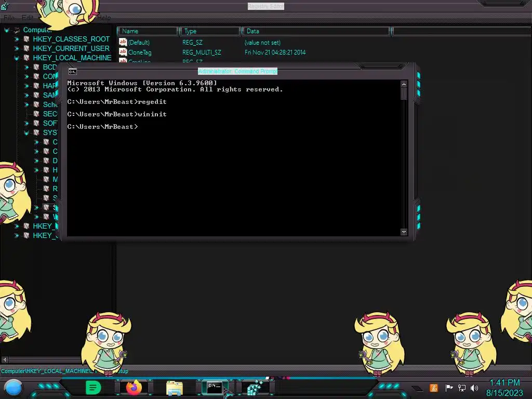Image resolution: width=532 pixels, height=399 pixels.
Task: Click the SEC key folder icon
Action: 36,114
